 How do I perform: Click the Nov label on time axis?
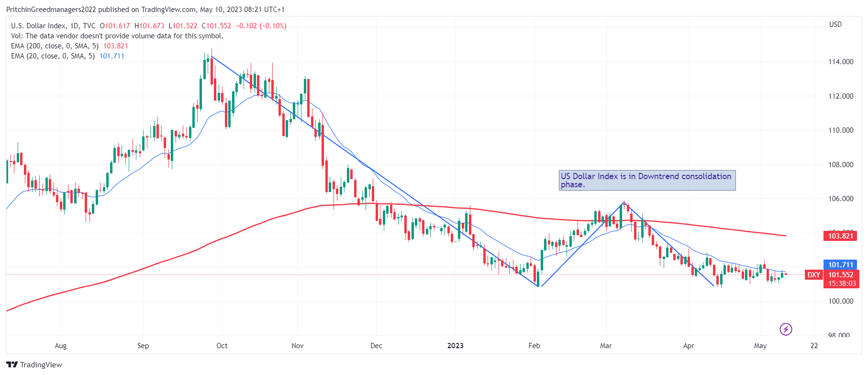(298, 346)
